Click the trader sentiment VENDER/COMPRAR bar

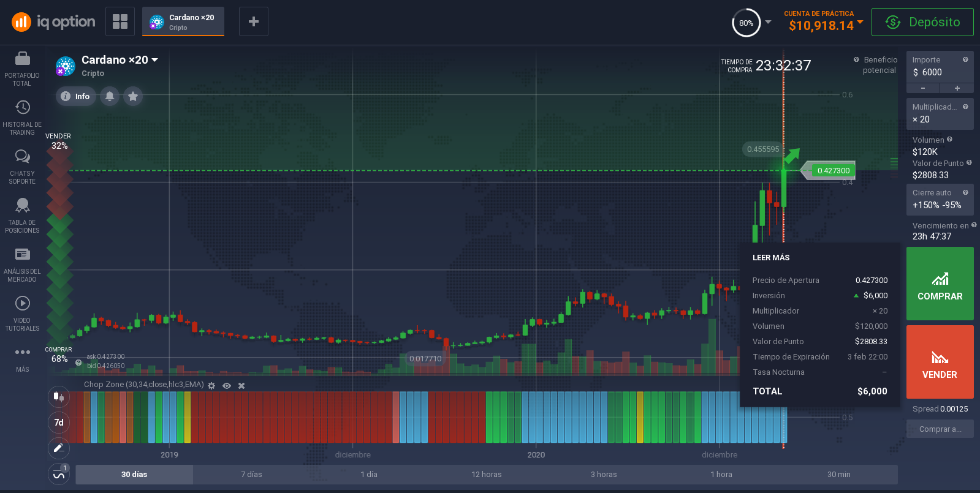click(x=59, y=248)
